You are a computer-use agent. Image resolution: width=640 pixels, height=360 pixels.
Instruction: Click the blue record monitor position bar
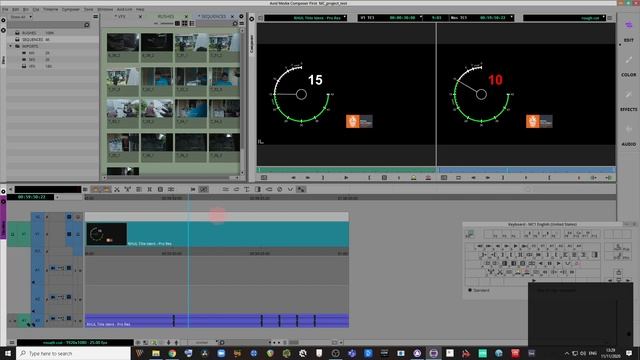(x=526, y=170)
